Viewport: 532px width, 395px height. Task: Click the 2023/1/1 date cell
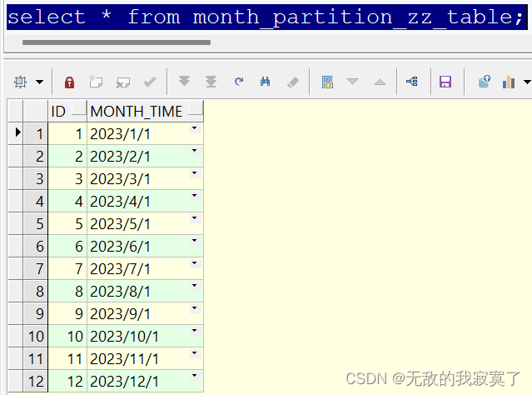coord(145,133)
